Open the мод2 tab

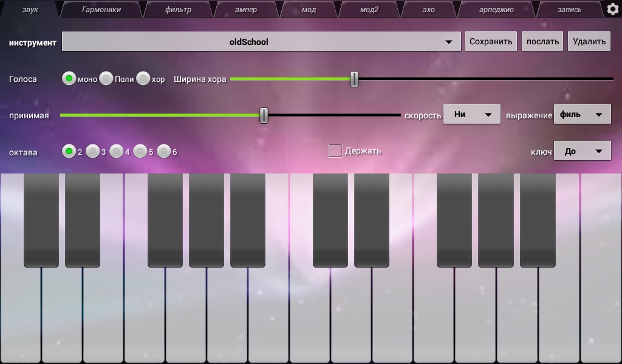tap(369, 10)
